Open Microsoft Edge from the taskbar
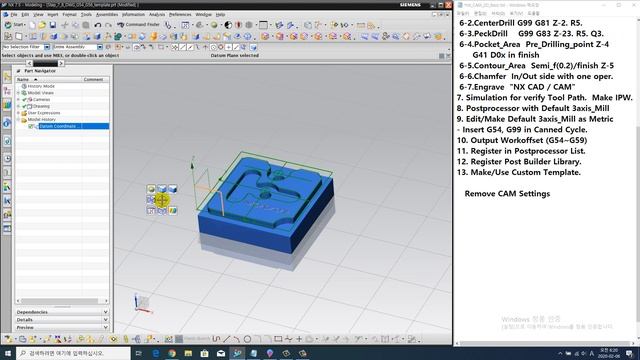This screenshot has height=360, width=640. [156, 353]
